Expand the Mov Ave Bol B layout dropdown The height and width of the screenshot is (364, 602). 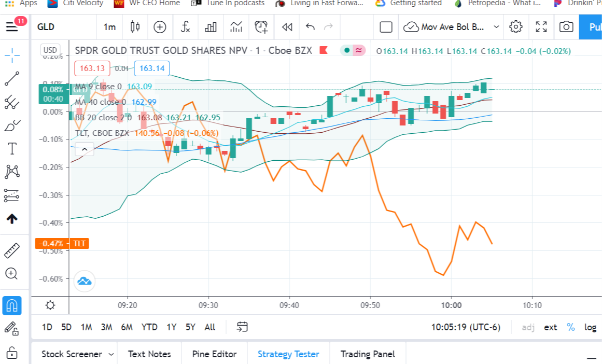[x=496, y=27]
